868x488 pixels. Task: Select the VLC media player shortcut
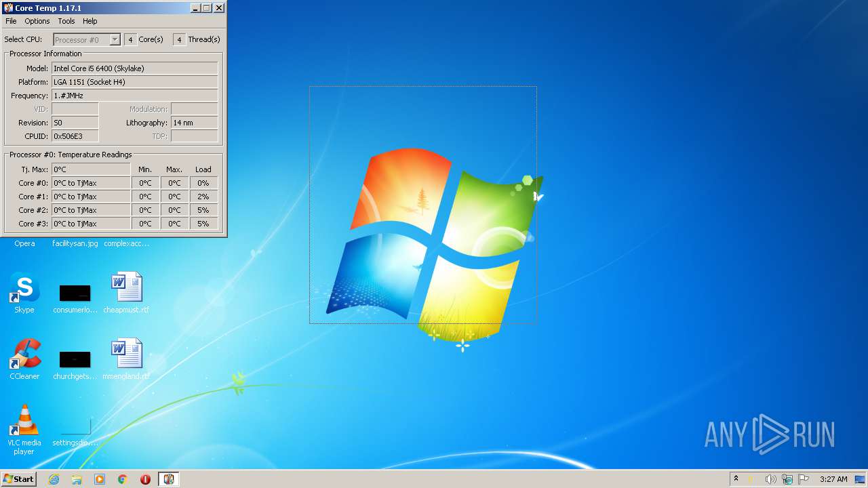click(x=24, y=430)
